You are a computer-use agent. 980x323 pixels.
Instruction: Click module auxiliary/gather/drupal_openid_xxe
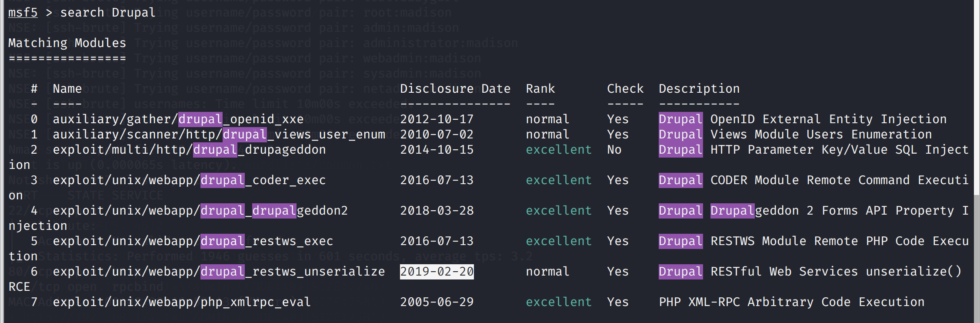(178, 119)
